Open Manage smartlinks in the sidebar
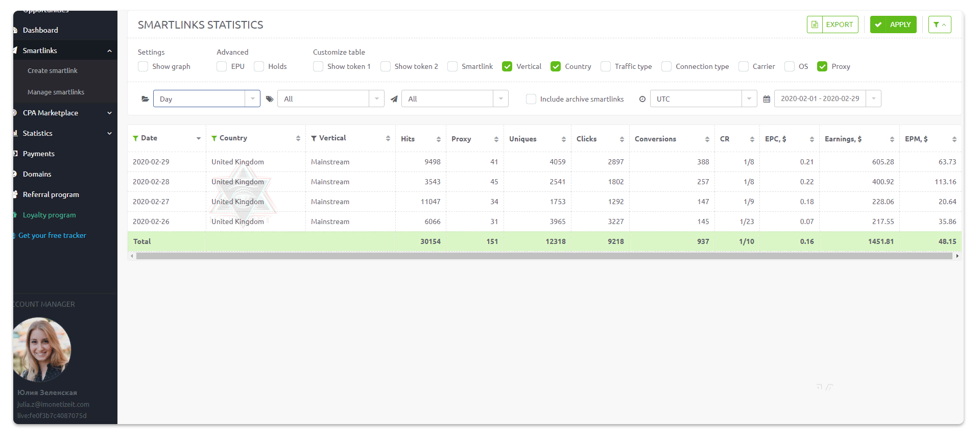 (x=56, y=92)
